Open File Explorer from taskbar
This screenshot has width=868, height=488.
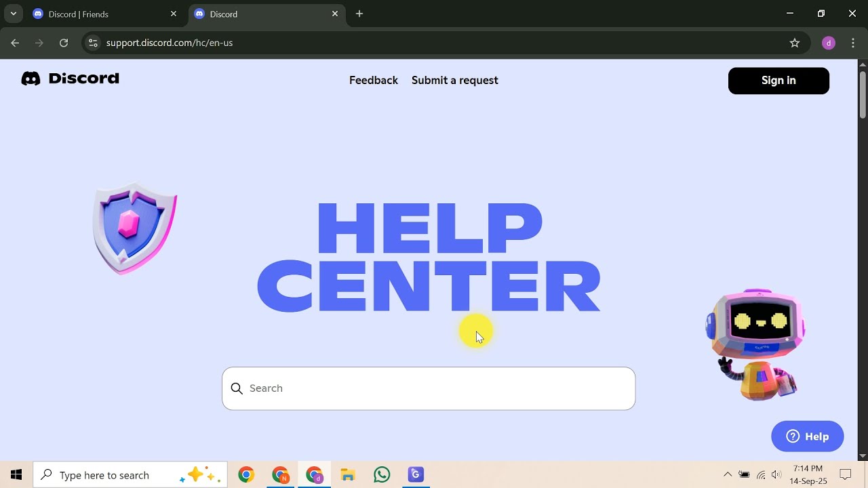point(348,475)
